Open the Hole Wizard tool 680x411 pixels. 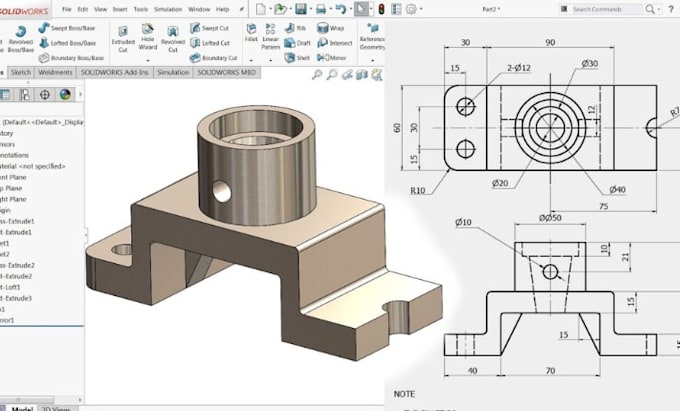click(x=148, y=37)
